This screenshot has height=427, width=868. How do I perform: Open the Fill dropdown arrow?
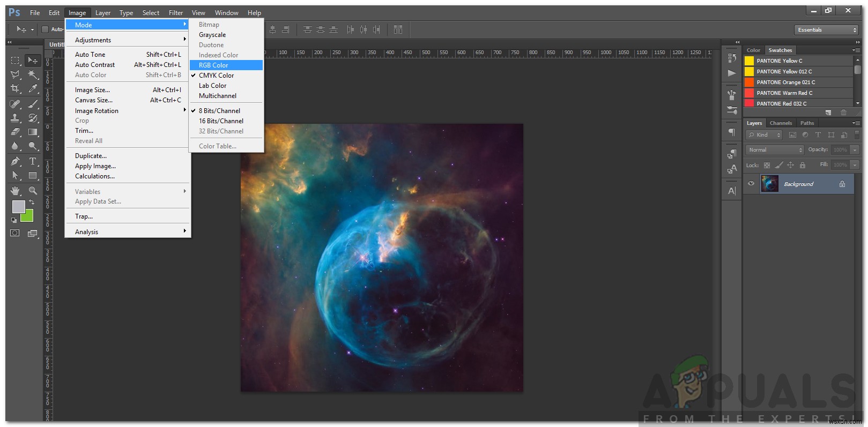[x=855, y=165]
